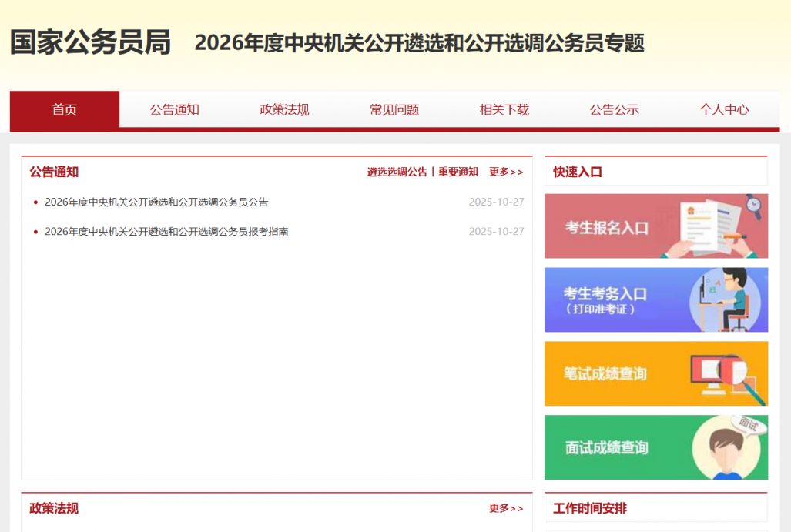791x532 pixels.
Task: Open the 个人中心 tab
Action: [x=724, y=109]
